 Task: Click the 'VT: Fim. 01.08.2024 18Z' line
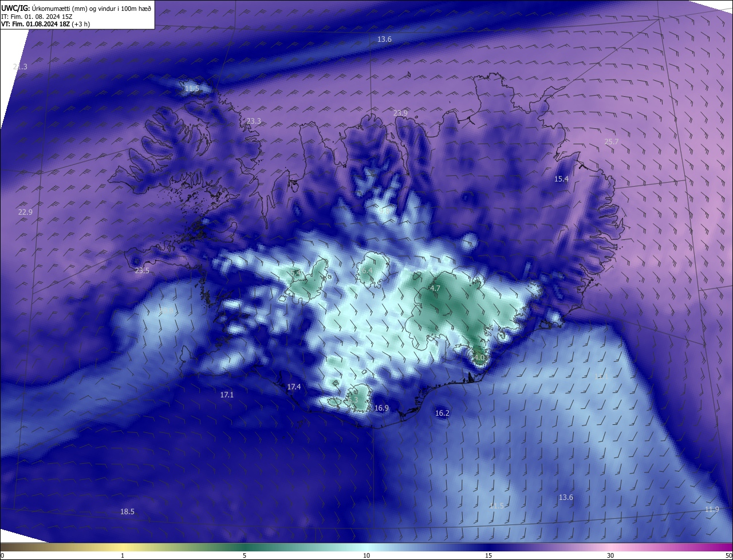click(36, 24)
